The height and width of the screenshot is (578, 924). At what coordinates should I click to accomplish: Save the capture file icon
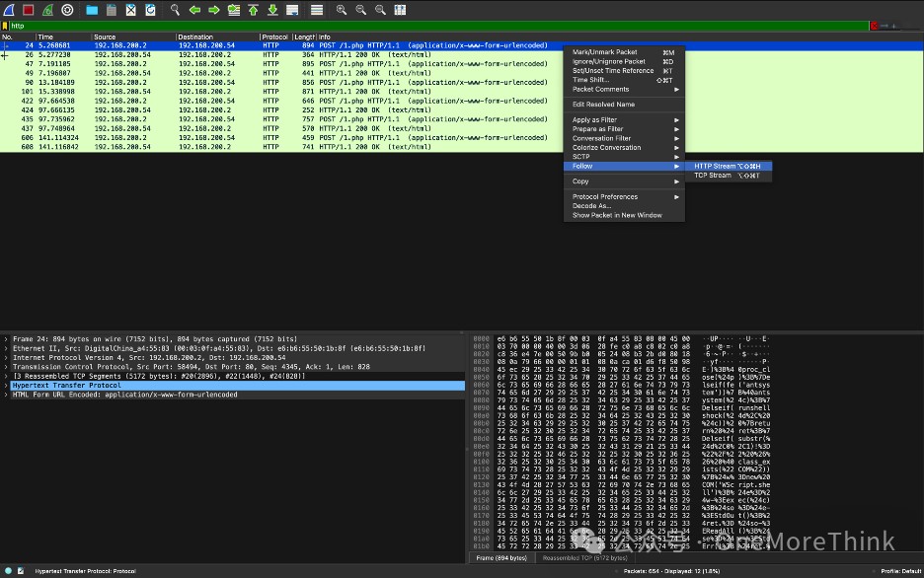(112, 10)
